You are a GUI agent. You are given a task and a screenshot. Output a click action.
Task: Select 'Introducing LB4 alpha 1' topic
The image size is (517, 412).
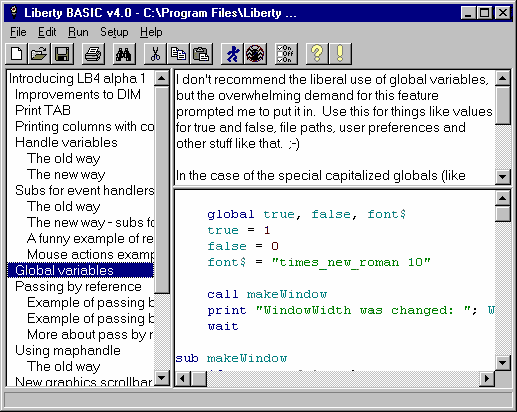[77, 79]
